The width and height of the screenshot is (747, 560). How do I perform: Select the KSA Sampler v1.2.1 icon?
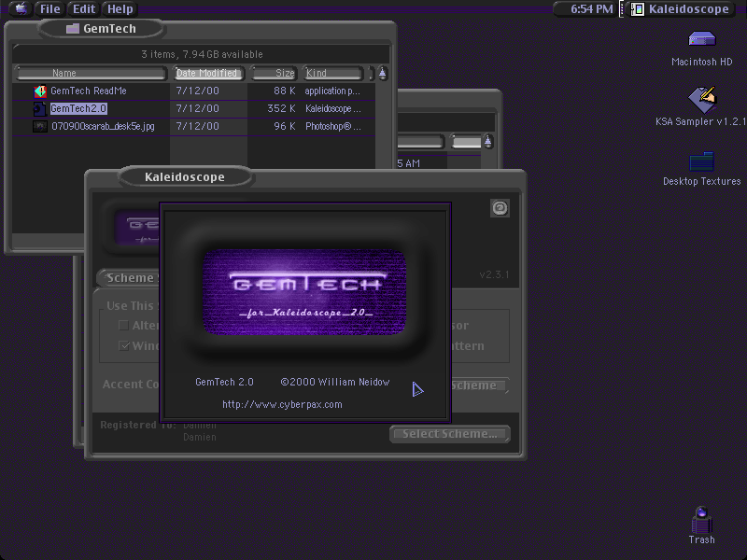(702, 99)
